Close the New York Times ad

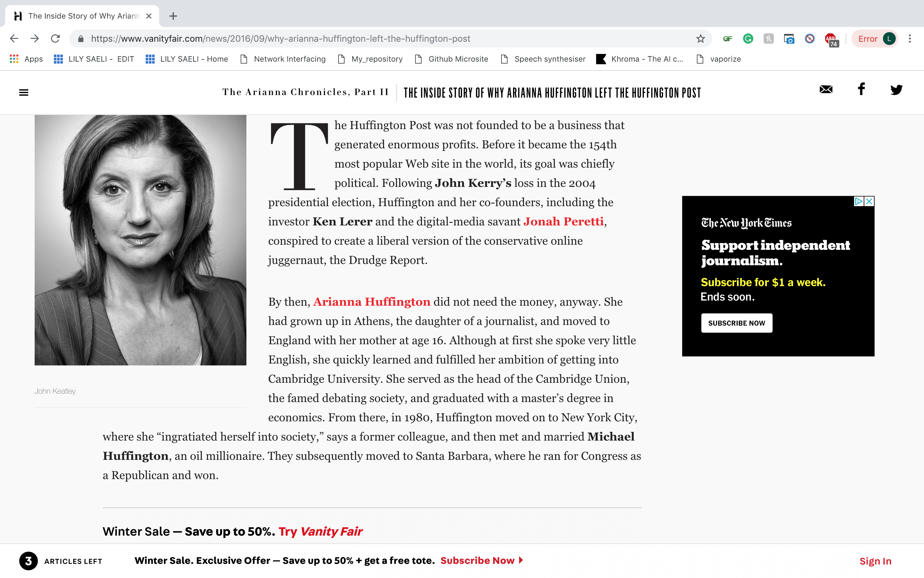click(x=869, y=201)
